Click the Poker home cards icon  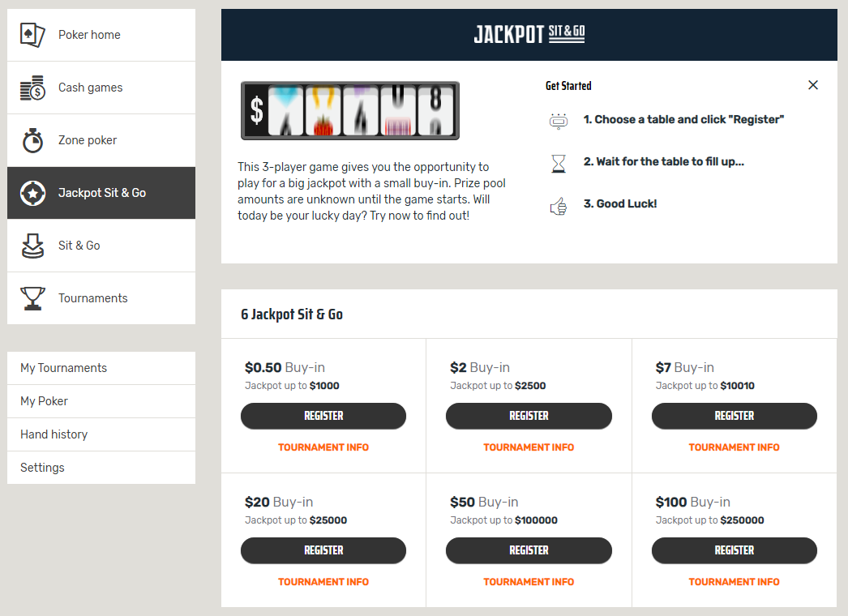[32, 35]
